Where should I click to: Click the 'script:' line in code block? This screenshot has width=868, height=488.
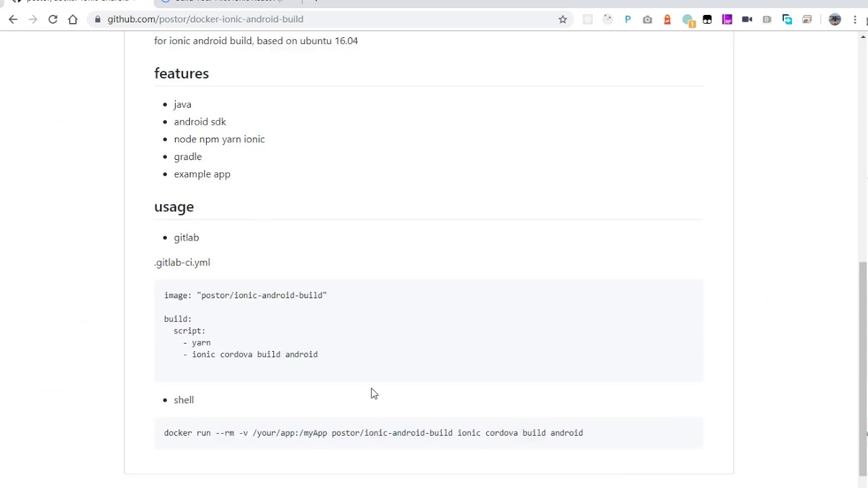[189, 331]
